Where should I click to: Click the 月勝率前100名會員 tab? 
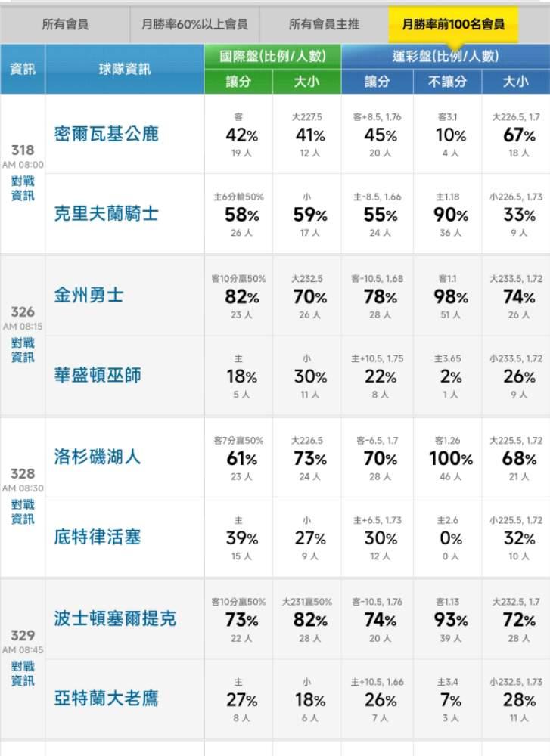454,25
